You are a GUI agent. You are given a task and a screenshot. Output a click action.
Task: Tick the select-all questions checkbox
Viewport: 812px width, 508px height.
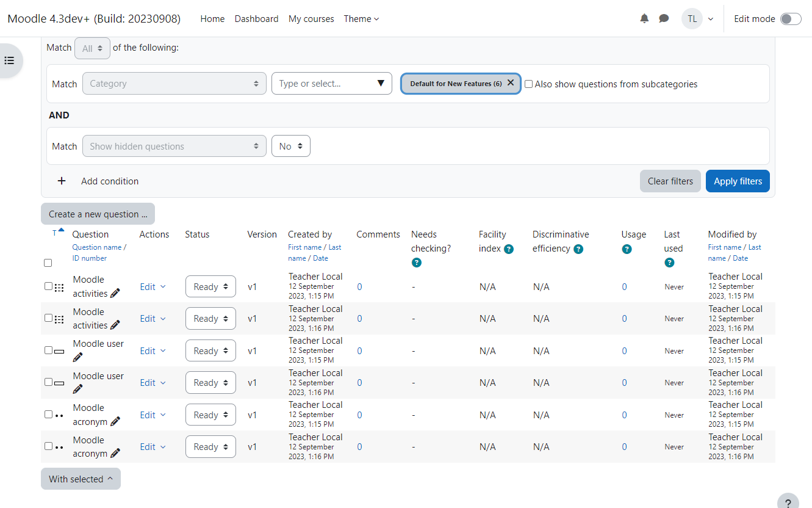[x=48, y=263]
